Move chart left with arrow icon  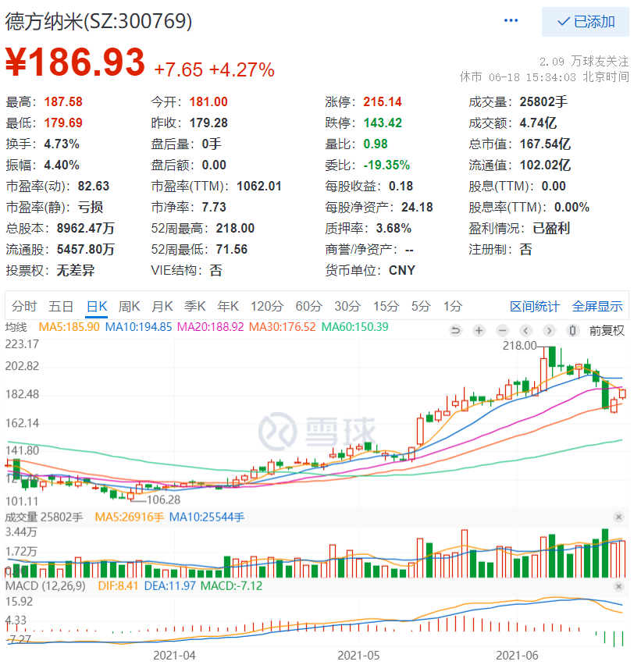click(x=525, y=330)
